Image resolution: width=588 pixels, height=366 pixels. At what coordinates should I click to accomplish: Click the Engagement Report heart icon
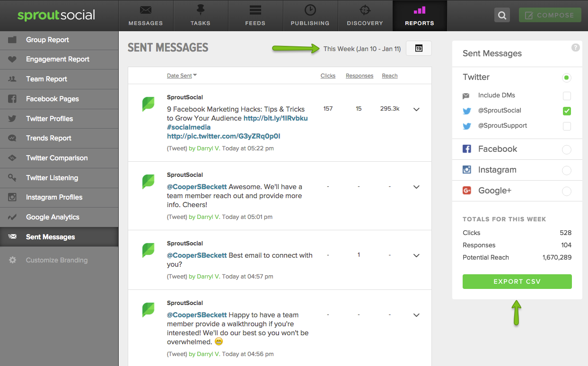point(12,60)
